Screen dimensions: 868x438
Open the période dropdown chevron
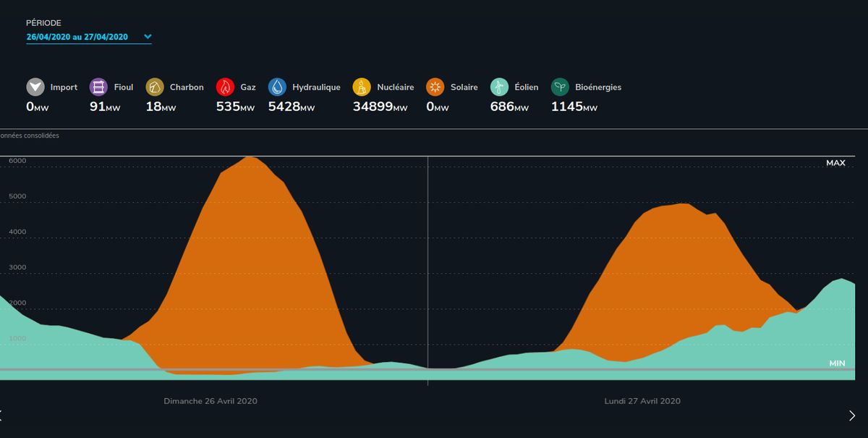point(148,36)
